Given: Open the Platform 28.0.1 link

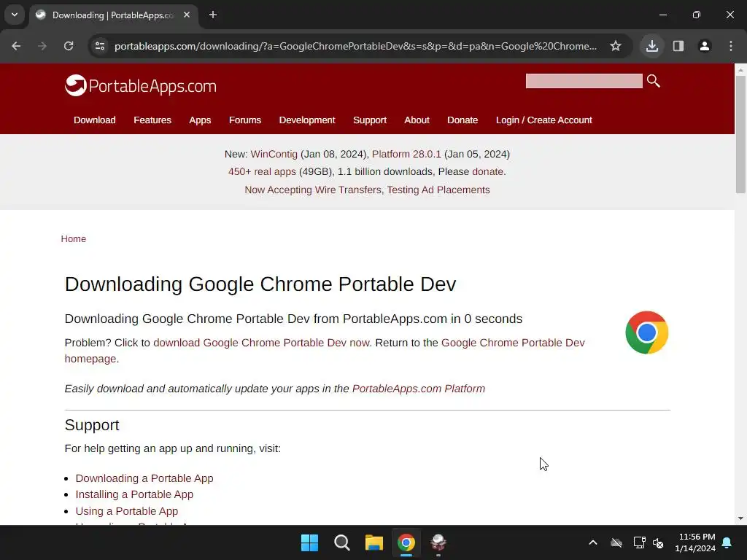Looking at the screenshot, I should [406, 155].
